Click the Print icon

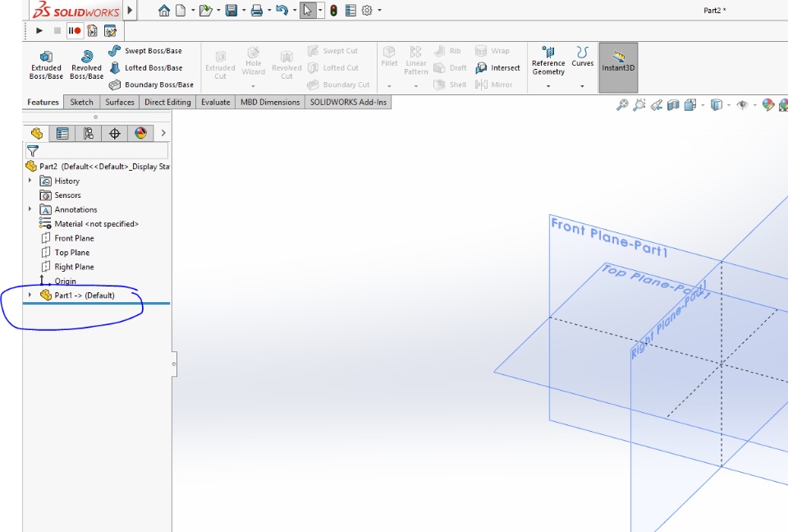tap(256, 10)
